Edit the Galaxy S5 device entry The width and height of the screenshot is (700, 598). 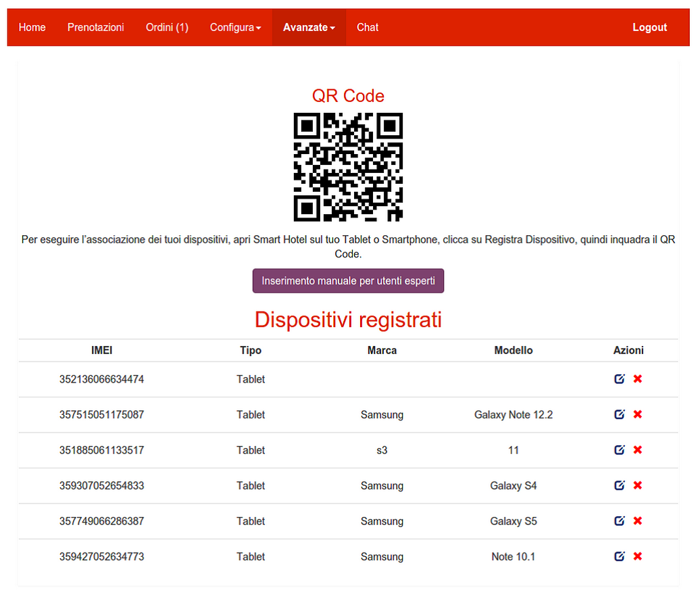619,521
